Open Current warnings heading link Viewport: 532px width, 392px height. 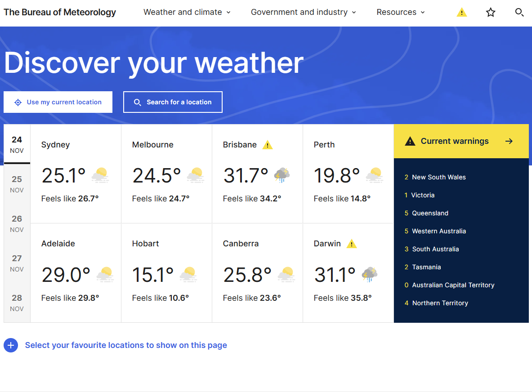tap(455, 141)
